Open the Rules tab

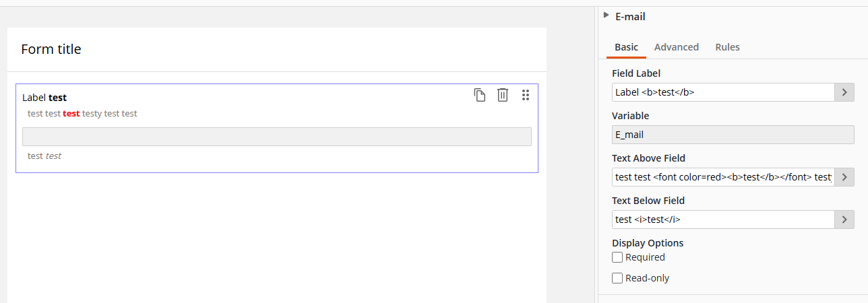click(x=727, y=47)
